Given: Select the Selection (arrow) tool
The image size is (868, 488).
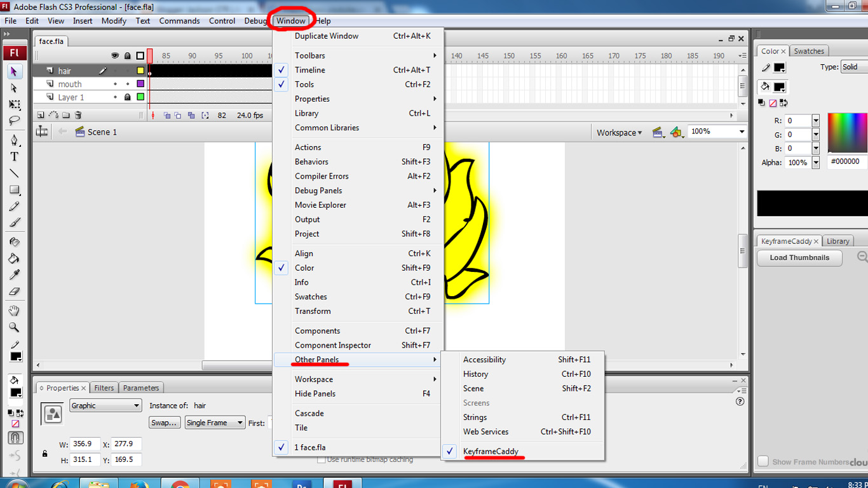Looking at the screenshot, I should pos(14,71).
